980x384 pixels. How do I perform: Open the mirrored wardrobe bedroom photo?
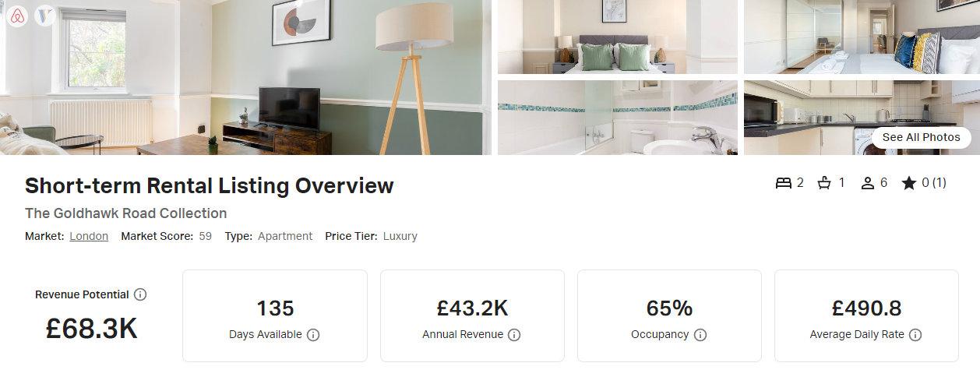tap(862, 37)
